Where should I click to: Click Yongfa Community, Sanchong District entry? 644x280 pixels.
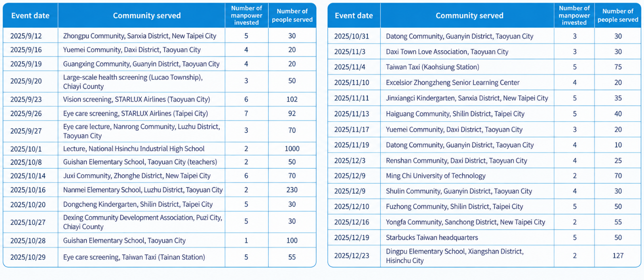(465, 222)
